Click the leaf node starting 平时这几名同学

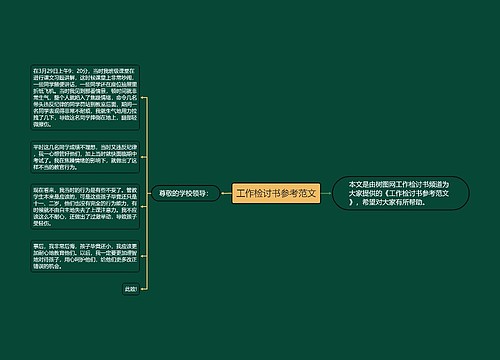pos(85,157)
